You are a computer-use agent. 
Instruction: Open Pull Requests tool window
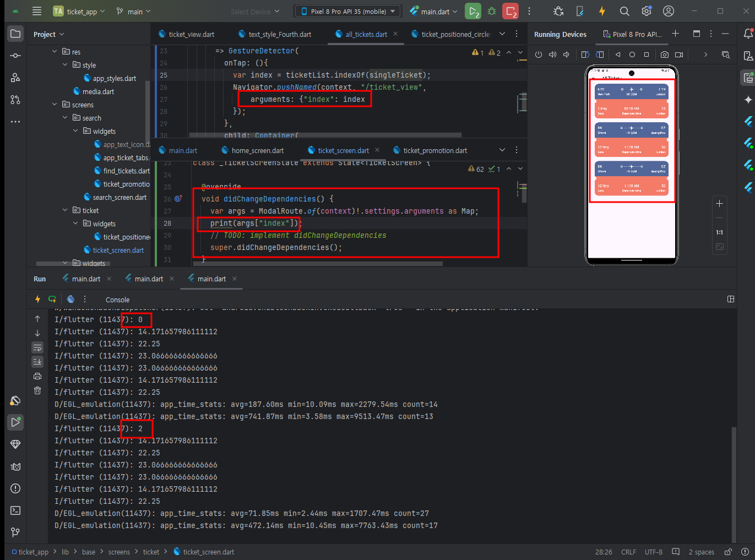15,100
